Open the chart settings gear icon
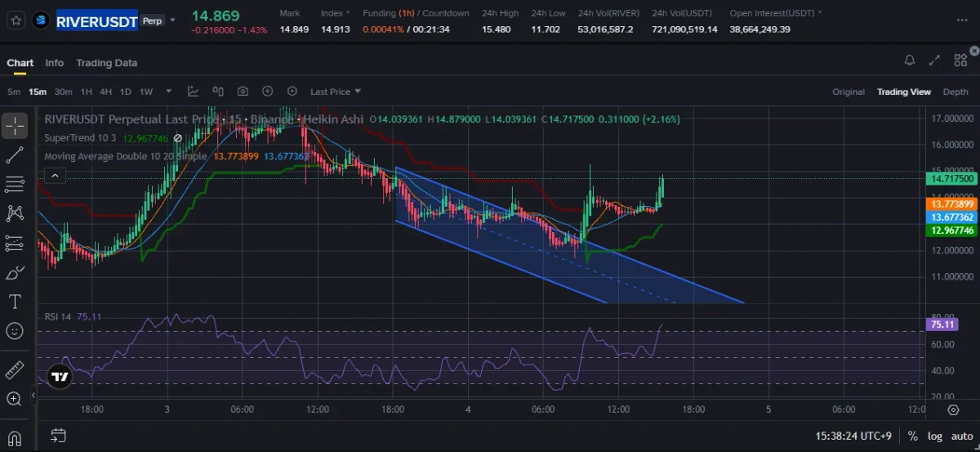Viewport: 980px width, 452px height. coord(953,409)
